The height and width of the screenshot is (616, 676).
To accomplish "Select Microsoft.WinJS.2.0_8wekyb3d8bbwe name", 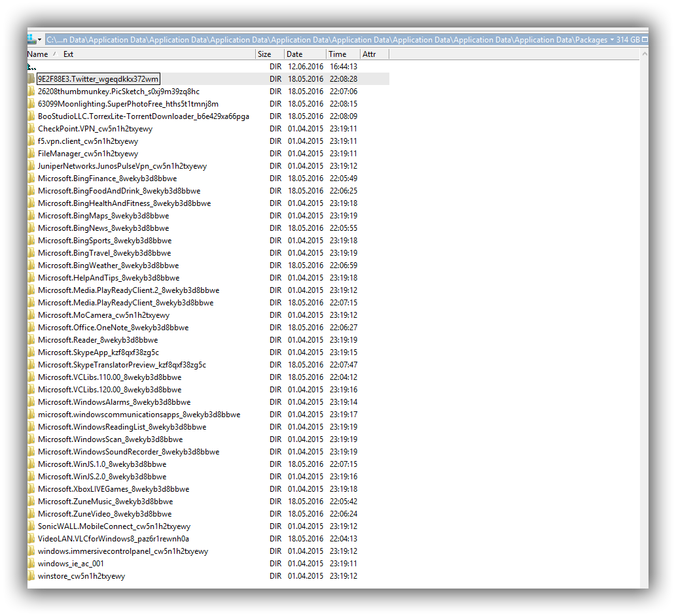I will coord(102,477).
